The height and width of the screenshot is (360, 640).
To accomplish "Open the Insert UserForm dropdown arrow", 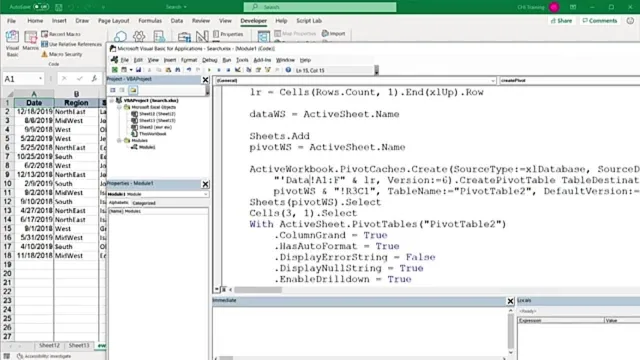I will (x=131, y=70).
